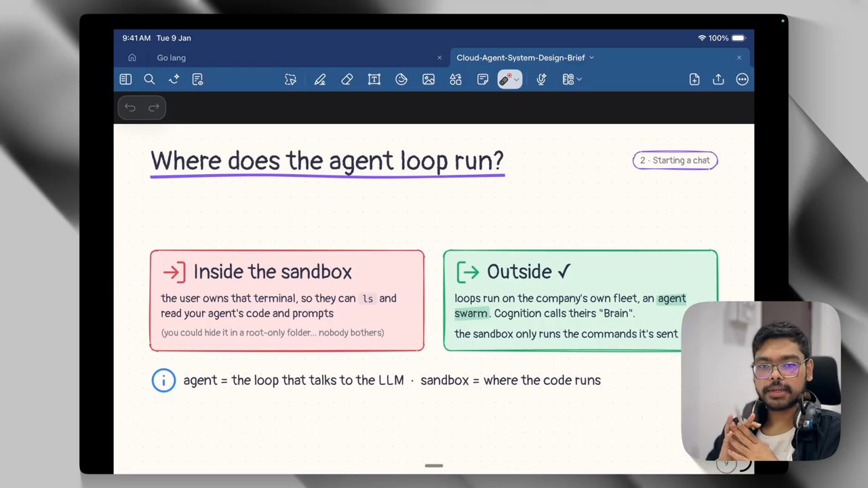Click the heading "Where does the agent loop run?"
868x488 pixels.
click(328, 161)
